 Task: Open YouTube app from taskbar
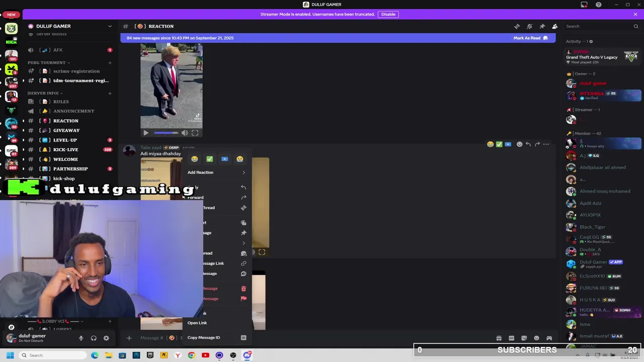[x=205, y=355]
